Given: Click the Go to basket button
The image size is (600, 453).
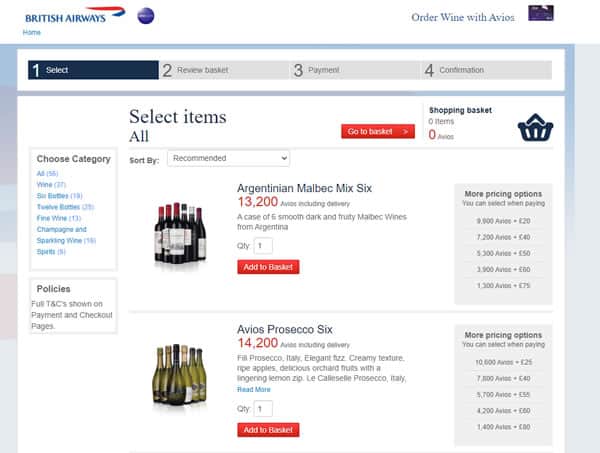Looking at the screenshot, I should click(x=378, y=131).
